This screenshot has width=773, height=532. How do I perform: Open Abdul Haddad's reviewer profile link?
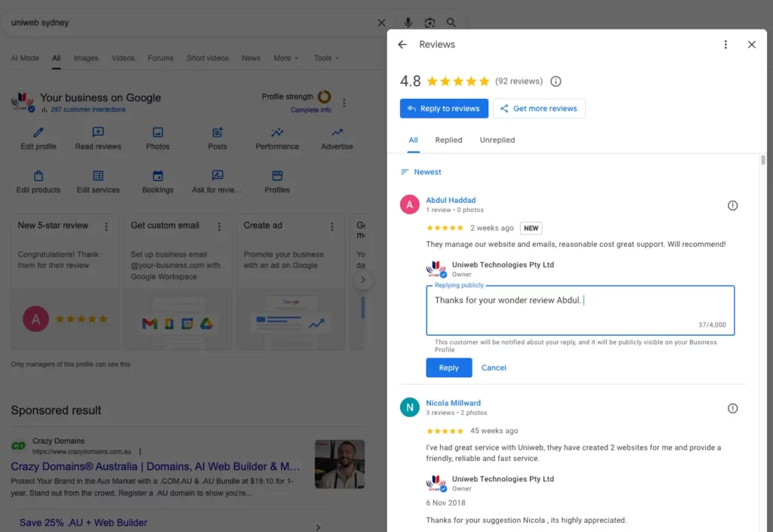(x=451, y=200)
